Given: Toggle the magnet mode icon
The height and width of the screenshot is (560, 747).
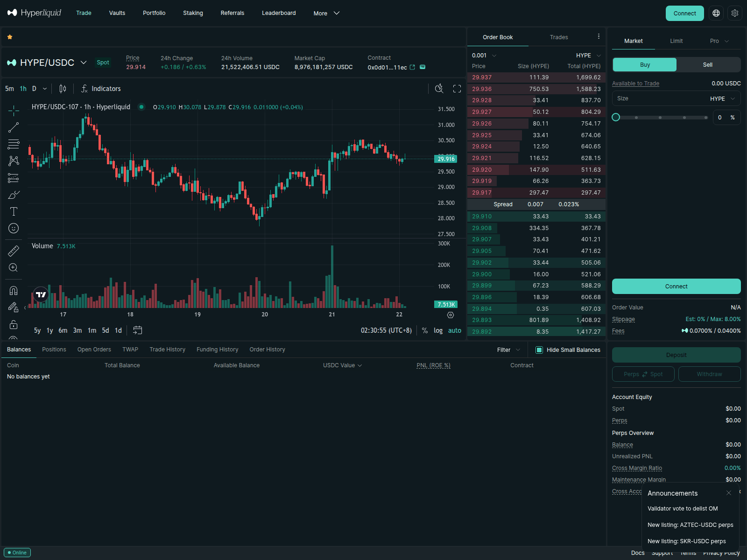Looking at the screenshot, I should [x=14, y=291].
